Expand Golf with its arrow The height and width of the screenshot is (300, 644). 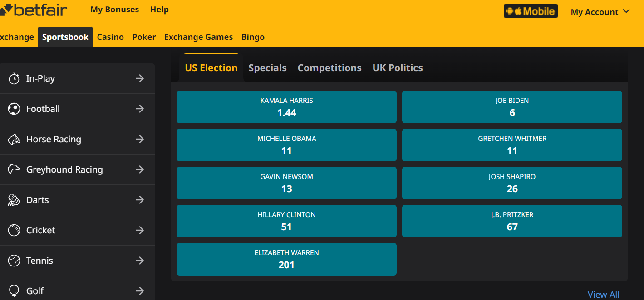coord(140,291)
